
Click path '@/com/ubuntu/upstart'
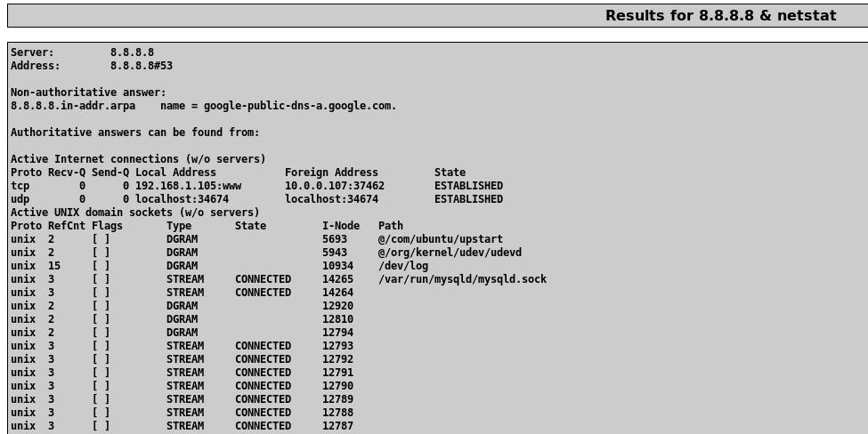[x=441, y=239]
